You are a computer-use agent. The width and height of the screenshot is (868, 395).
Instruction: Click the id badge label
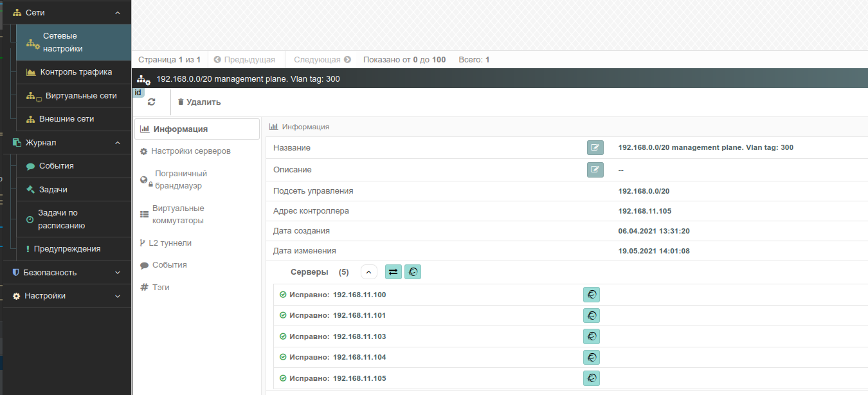(138, 93)
